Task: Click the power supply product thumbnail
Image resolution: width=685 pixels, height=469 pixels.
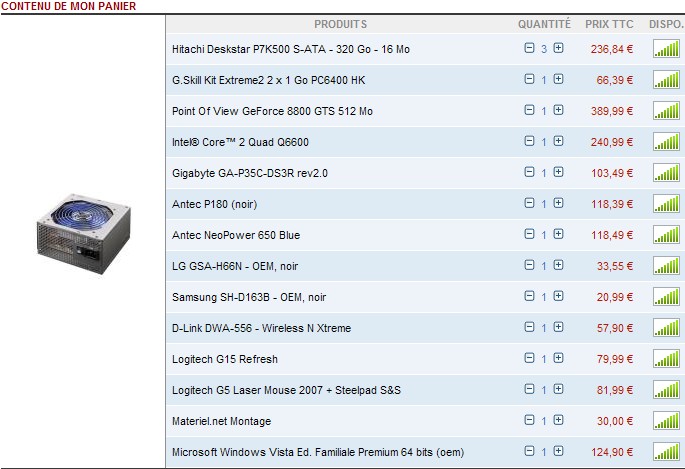Action: click(x=83, y=234)
